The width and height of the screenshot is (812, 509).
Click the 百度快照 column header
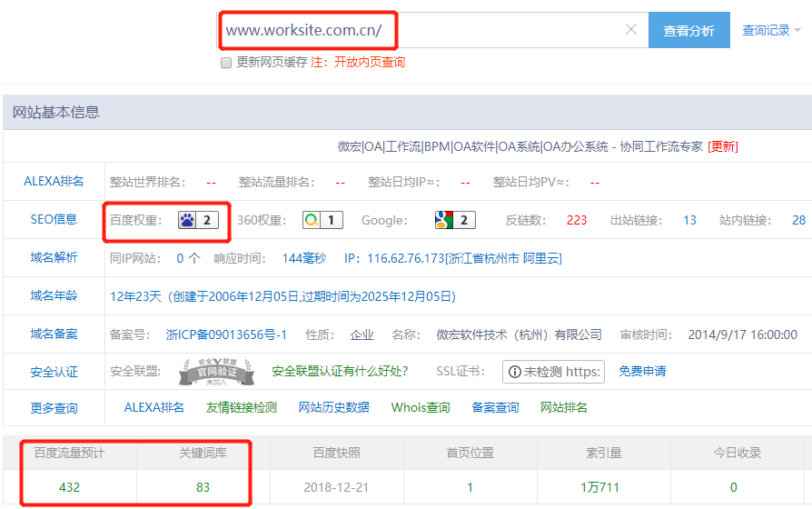pyautogui.click(x=337, y=453)
